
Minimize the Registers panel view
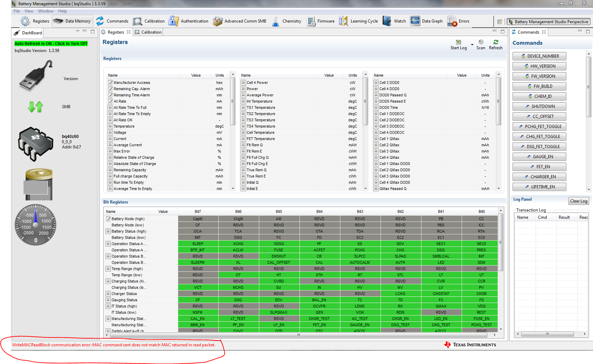(x=495, y=32)
